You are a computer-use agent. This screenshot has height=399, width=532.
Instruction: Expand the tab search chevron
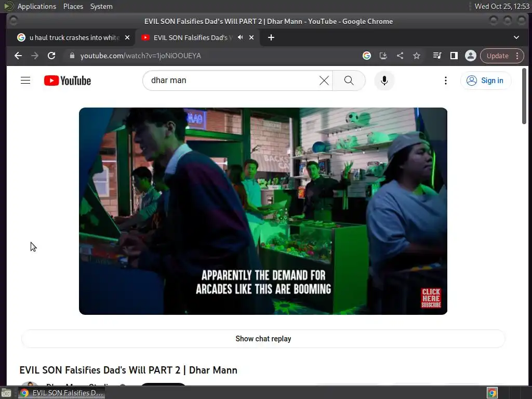pos(516,37)
